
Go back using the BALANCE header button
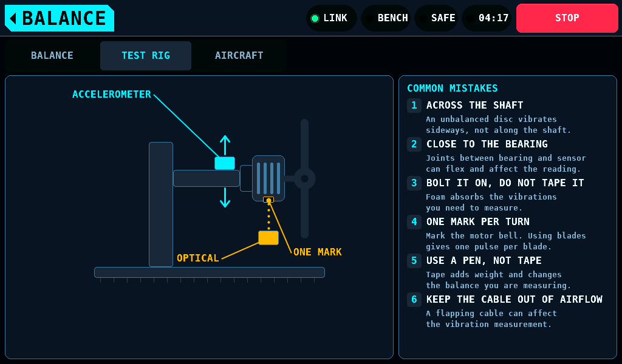pyautogui.click(x=60, y=18)
